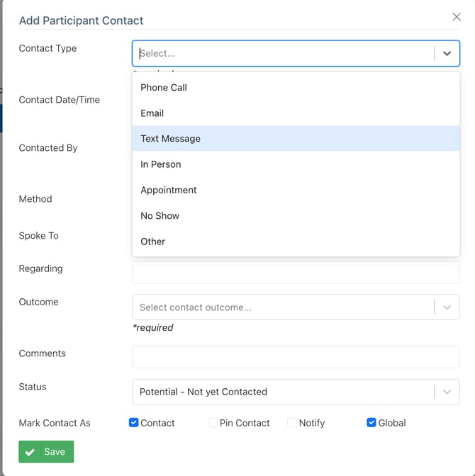This screenshot has width=475, height=476.
Task: Choose Appointment from the list
Action: (x=169, y=190)
